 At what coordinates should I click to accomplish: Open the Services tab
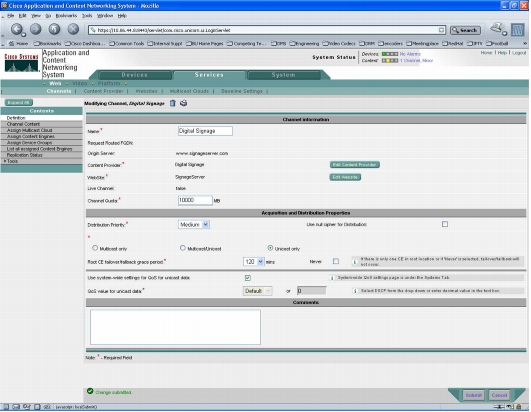(x=209, y=75)
